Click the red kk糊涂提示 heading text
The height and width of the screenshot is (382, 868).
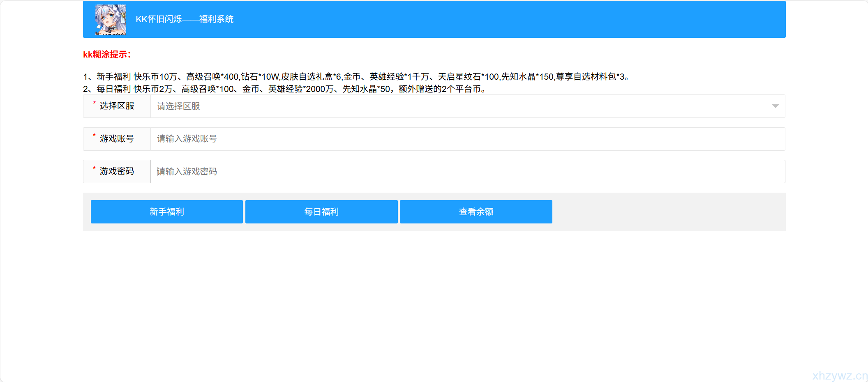pos(106,54)
